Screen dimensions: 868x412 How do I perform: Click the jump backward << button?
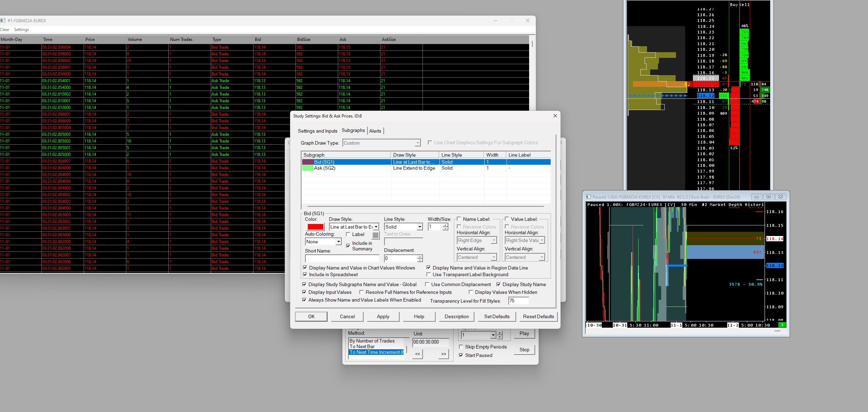point(418,354)
